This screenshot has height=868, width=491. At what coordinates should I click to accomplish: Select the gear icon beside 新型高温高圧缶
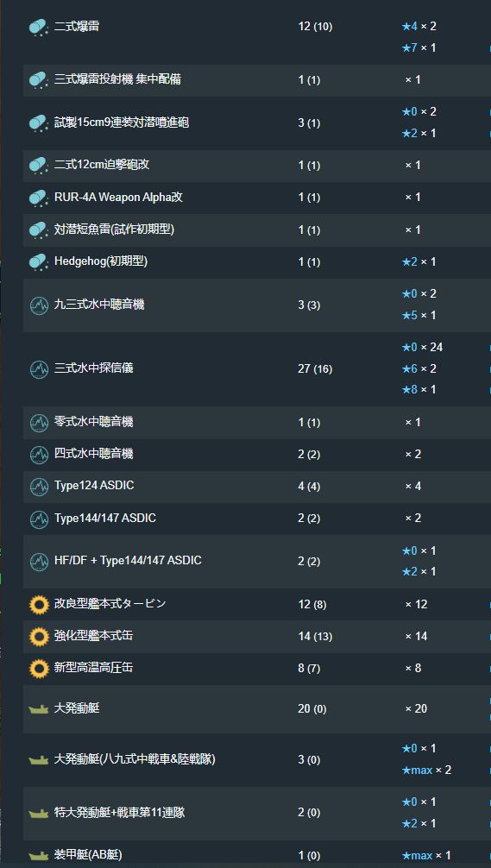[39, 669]
